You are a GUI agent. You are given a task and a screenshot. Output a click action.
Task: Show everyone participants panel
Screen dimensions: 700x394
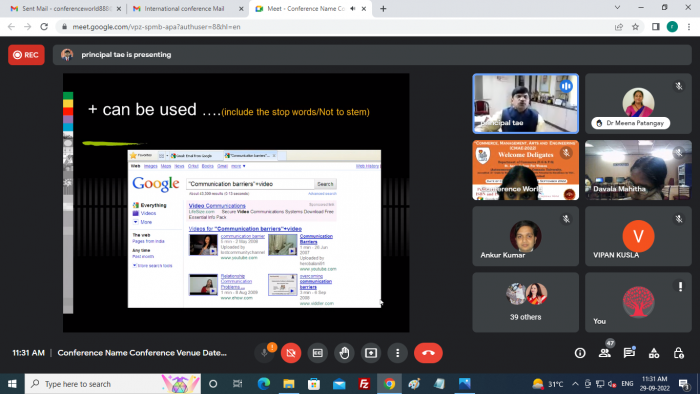[605, 353]
